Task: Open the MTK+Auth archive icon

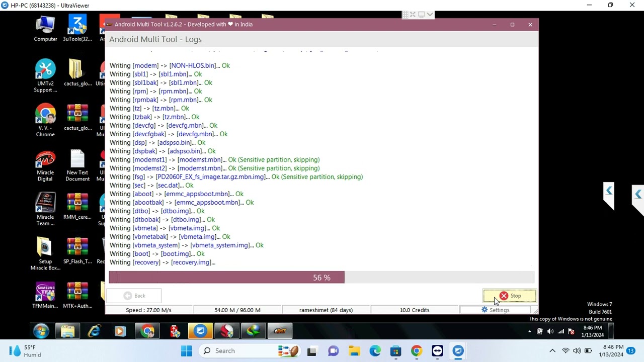Action: (x=77, y=296)
